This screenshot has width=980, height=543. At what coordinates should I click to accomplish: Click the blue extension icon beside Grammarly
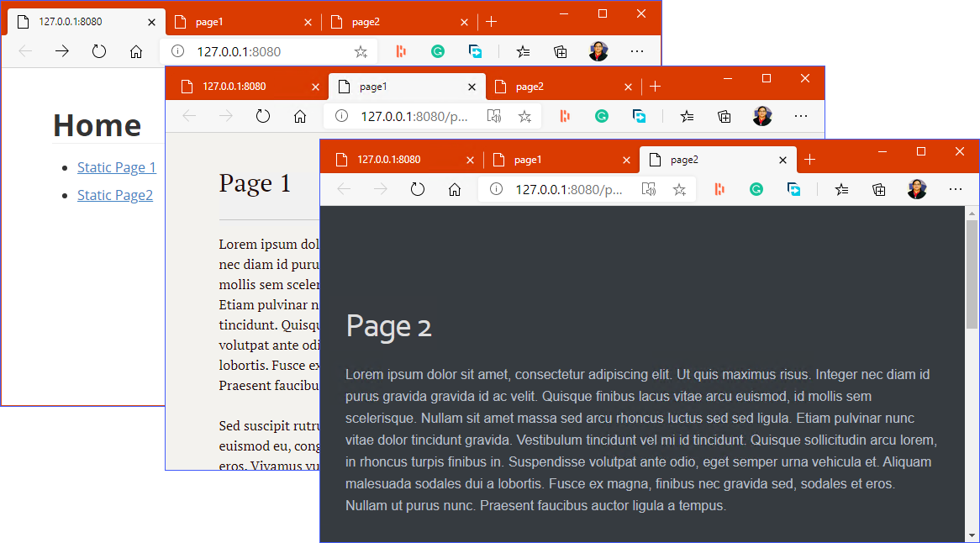(793, 189)
